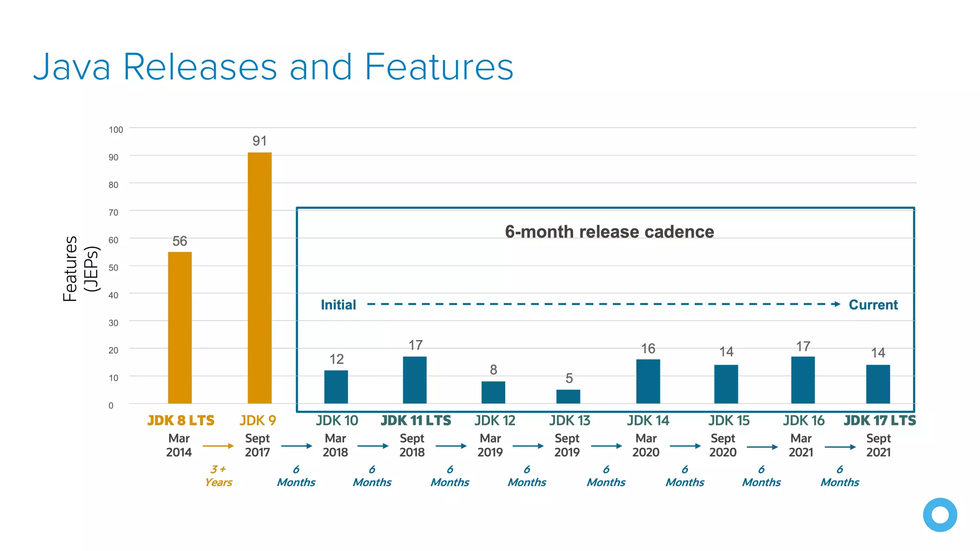Click the 6-month release cadence heading
980x551 pixels.
pyautogui.click(x=609, y=231)
